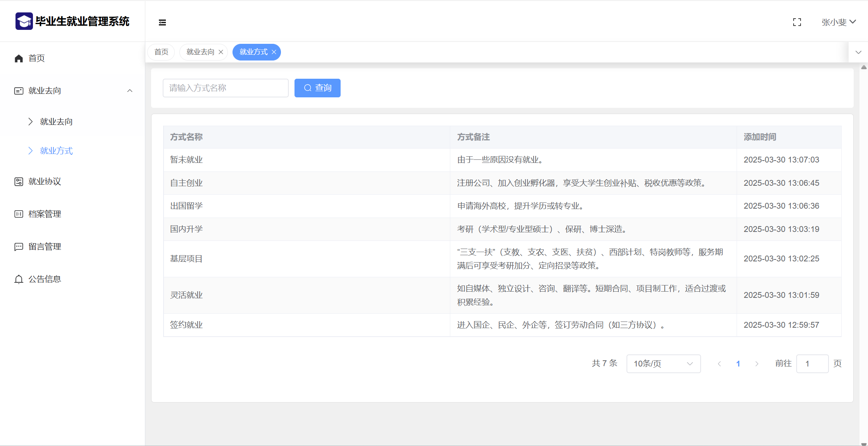This screenshot has width=868, height=446.
Task: Open 就业协议 in the sidebar
Action: [45, 182]
